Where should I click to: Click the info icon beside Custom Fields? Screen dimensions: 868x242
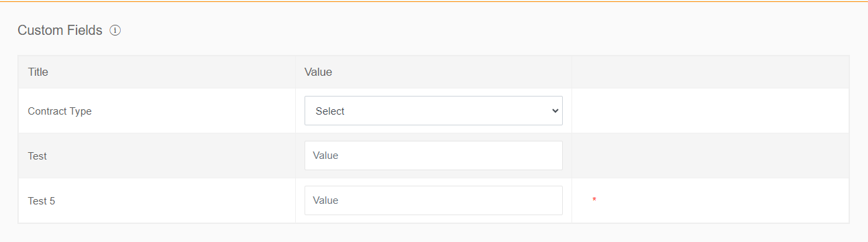[115, 30]
